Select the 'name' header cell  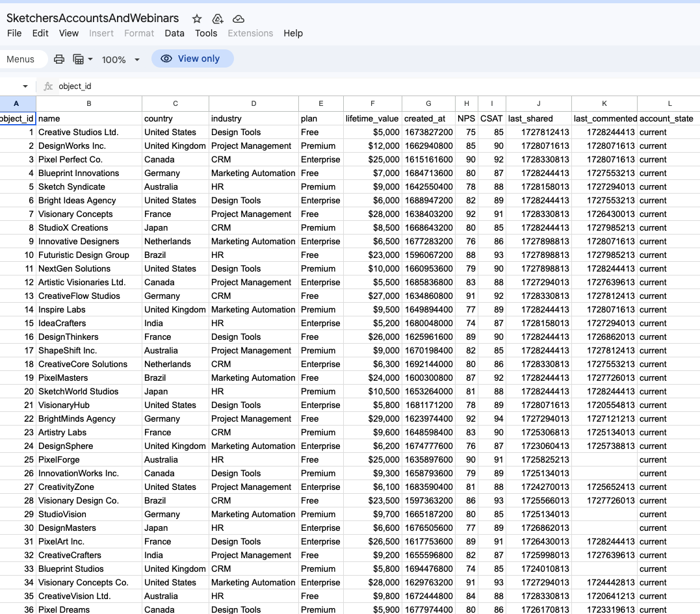point(89,119)
